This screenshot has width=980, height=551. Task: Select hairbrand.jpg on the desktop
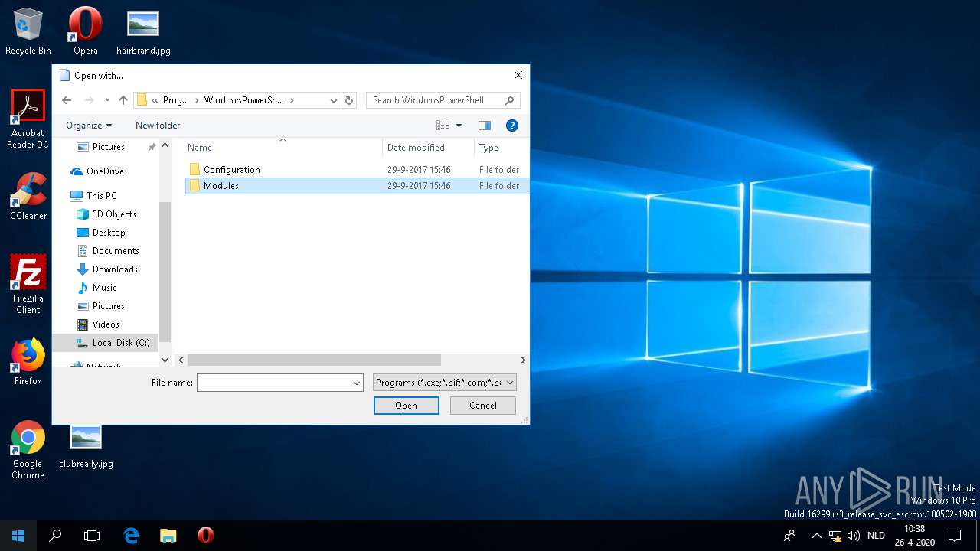(143, 31)
